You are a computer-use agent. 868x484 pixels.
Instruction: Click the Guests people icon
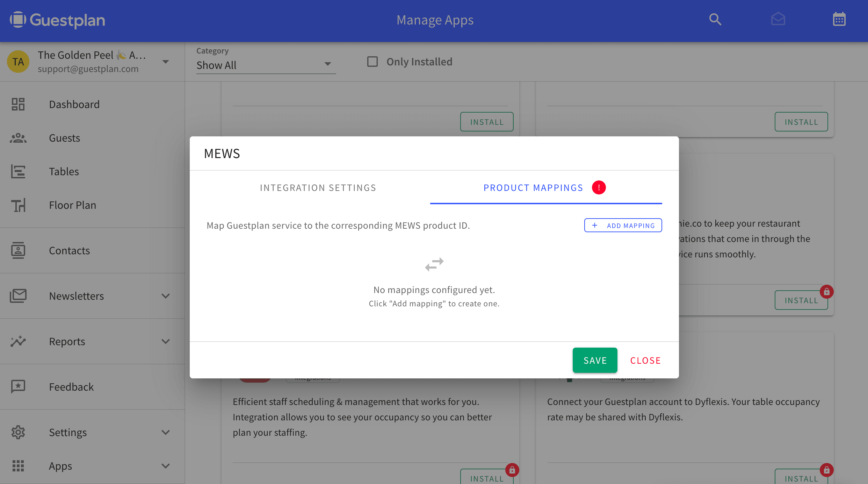coord(18,138)
